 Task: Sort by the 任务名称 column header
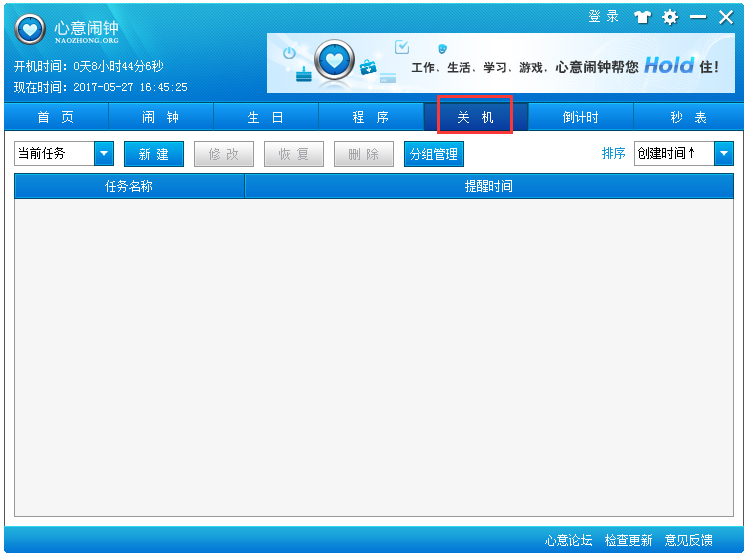pos(129,186)
